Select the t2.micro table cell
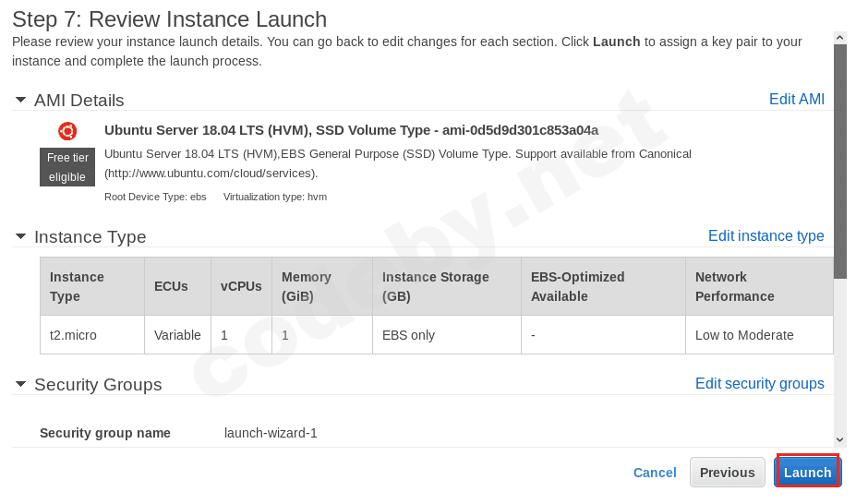The height and width of the screenshot is (504, 856). [74, 335]
